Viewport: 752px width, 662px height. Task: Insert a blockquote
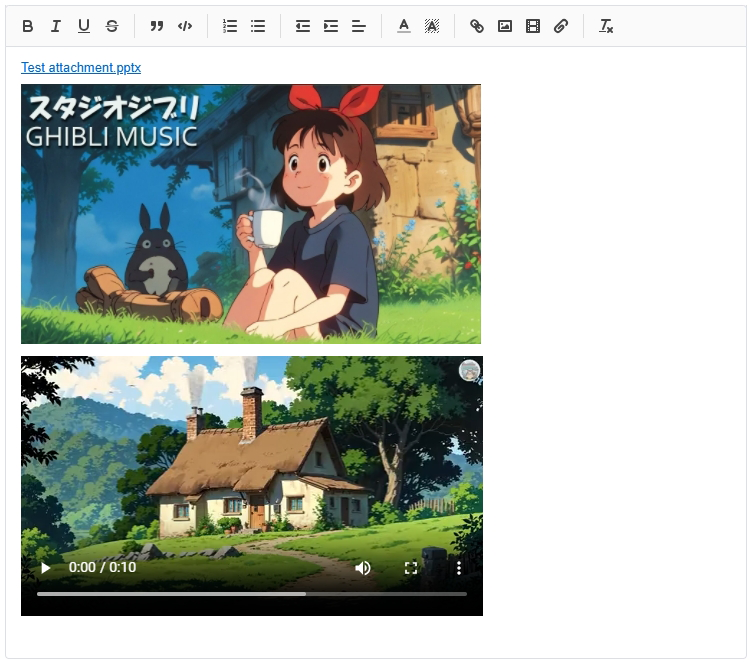tap(156, 26)
